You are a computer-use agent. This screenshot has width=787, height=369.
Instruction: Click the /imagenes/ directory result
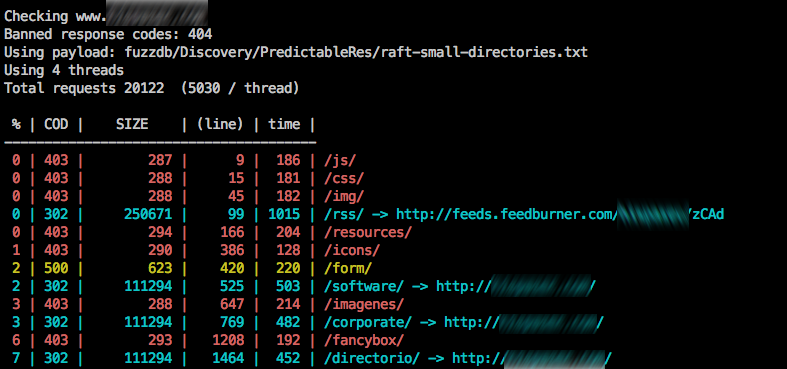(x=364, y=304)
